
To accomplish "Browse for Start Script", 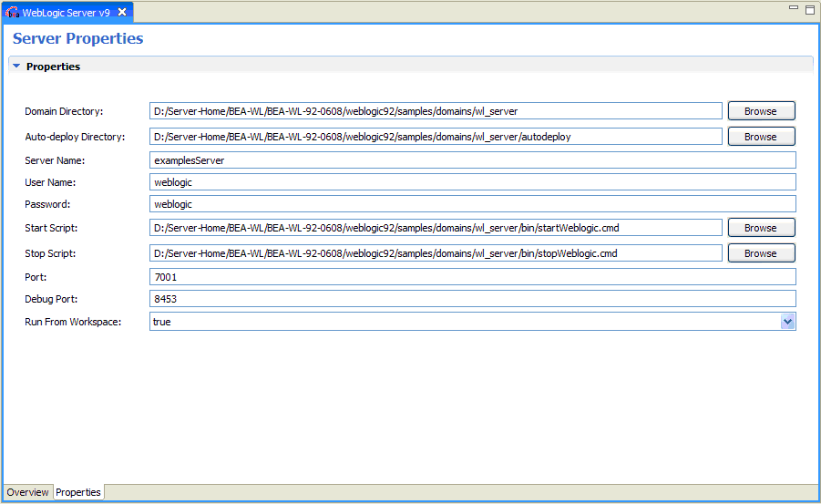I will pos(761,228).
